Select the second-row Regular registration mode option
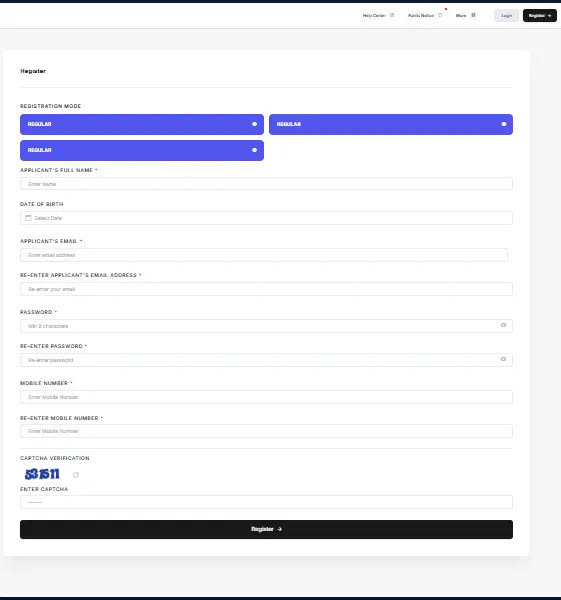 tap(142, 150)
